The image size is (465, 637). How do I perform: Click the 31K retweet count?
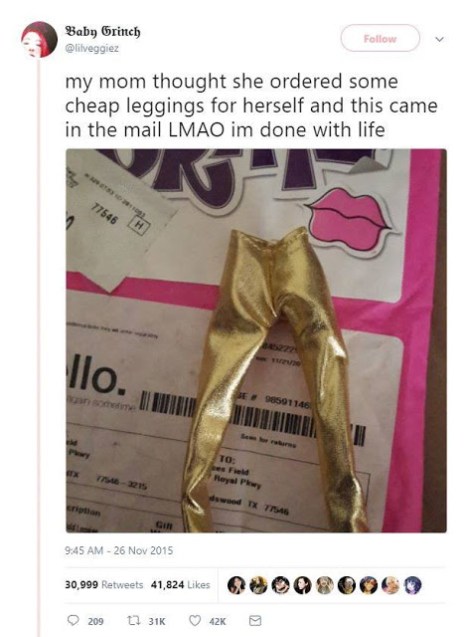[x=157, y=621]
